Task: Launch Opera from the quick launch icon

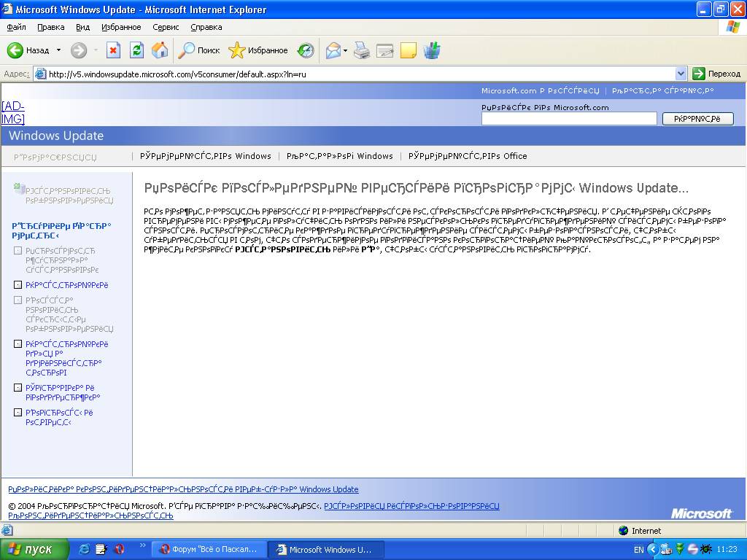Action: 119,549
